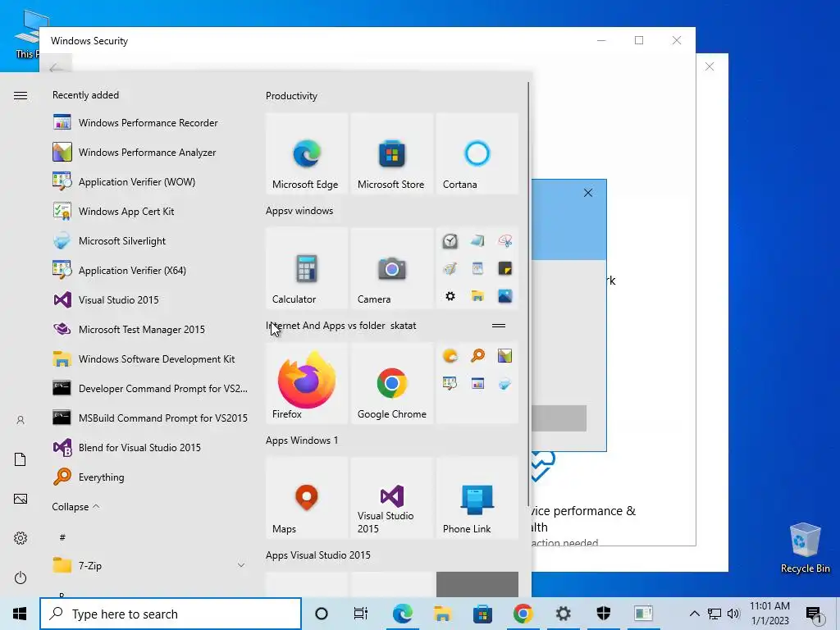The width and height of the screenshot is (840, 630).
Task: Open tile folder with Alarms and Snipping Tool icons
Action: [477, 268]
